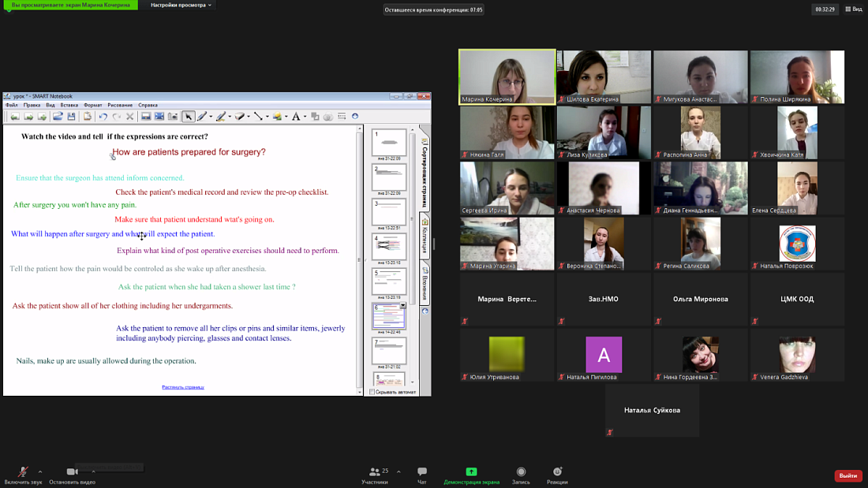
Task: Unmute microphone with Включить звук
Action: point(23,472)
